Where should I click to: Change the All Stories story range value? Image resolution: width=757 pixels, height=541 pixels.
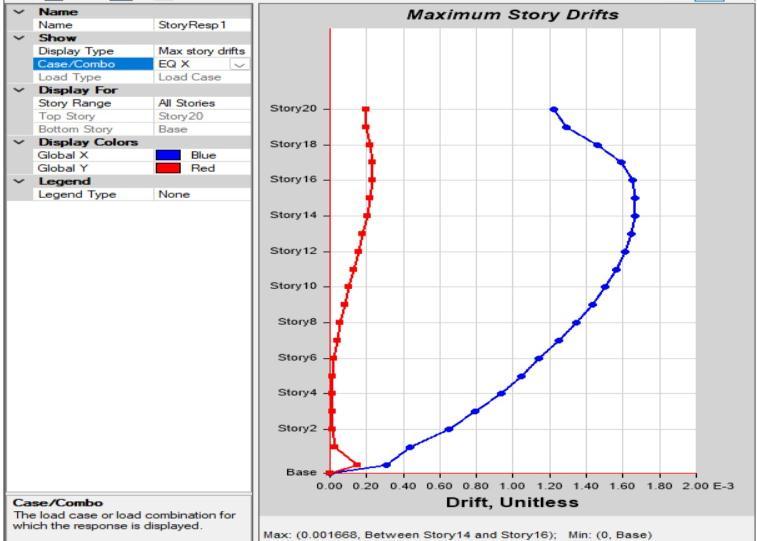pyautogui.click(x=202, y=103)
